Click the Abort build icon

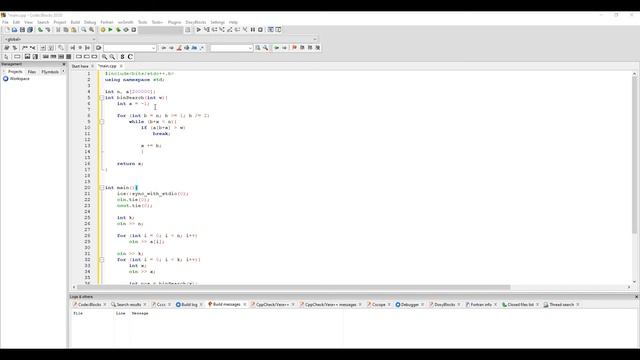point(133,30)
